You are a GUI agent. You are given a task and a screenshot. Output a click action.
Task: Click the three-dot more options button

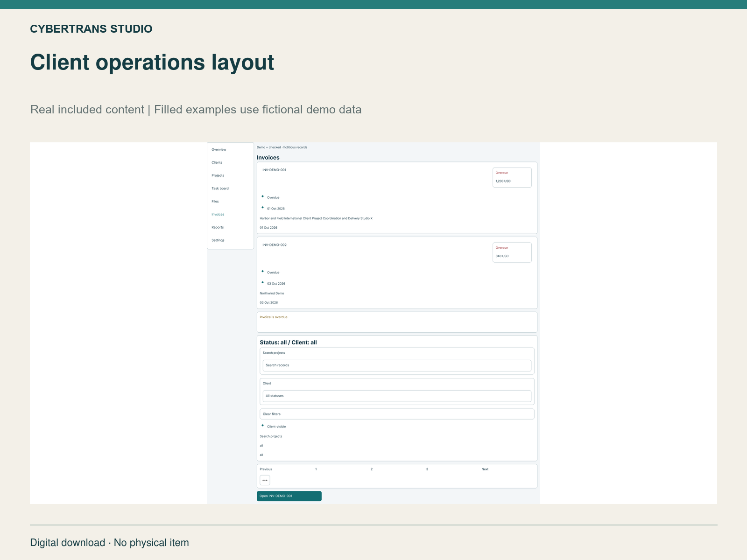265,480
